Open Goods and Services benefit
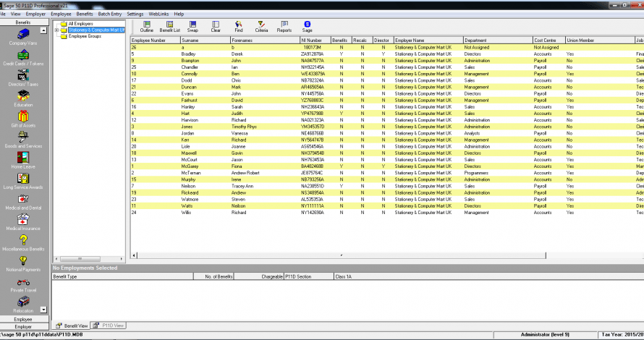Screen dimensions: 644x340 [x=23, y=140]
